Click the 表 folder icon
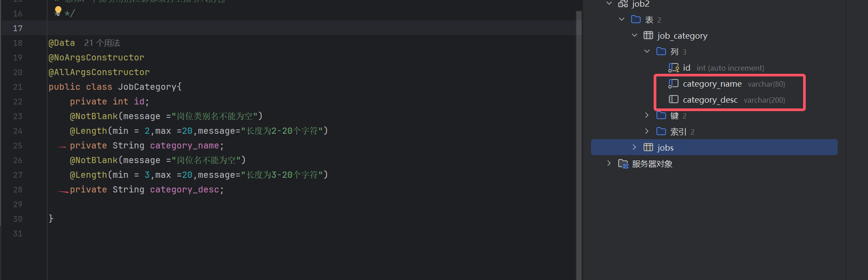The height and width of the screenshot is (280, 868). coord(636,20)
